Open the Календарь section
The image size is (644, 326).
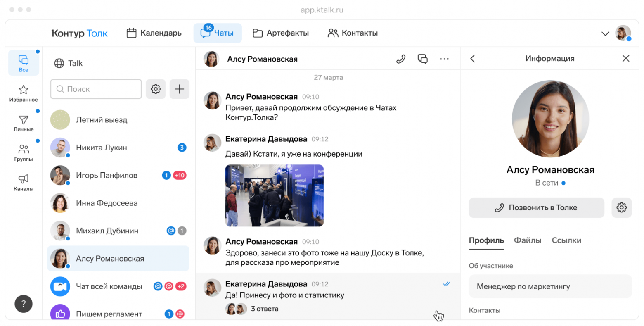click(154, 33)
